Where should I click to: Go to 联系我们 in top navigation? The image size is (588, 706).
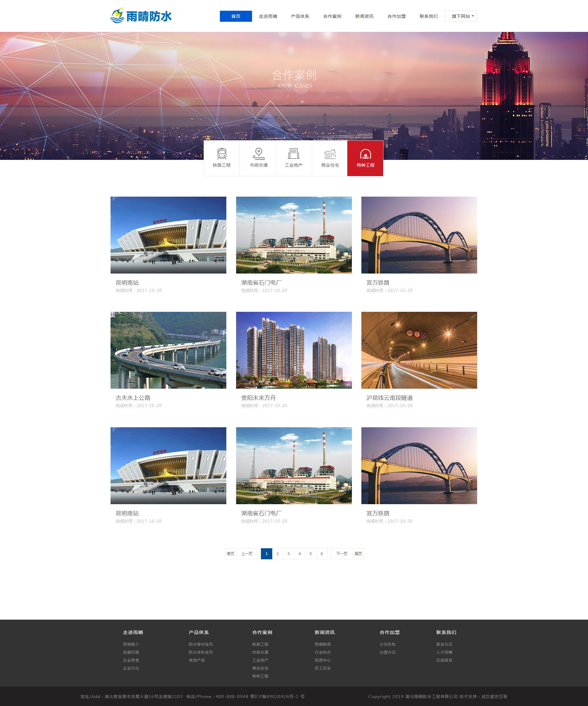click(428, 16)
